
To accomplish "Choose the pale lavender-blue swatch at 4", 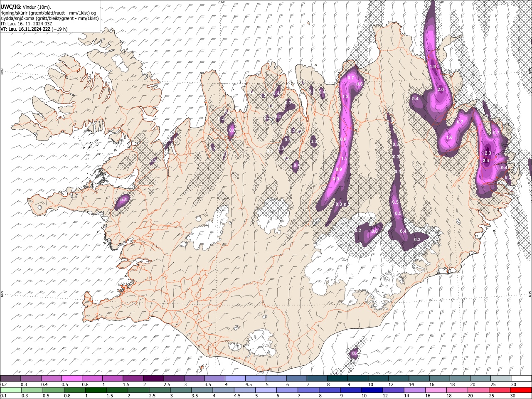I will point(235,379).
